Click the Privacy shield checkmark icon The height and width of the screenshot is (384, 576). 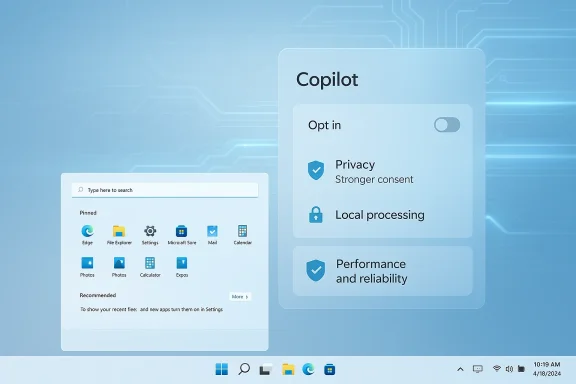point(316,170)
